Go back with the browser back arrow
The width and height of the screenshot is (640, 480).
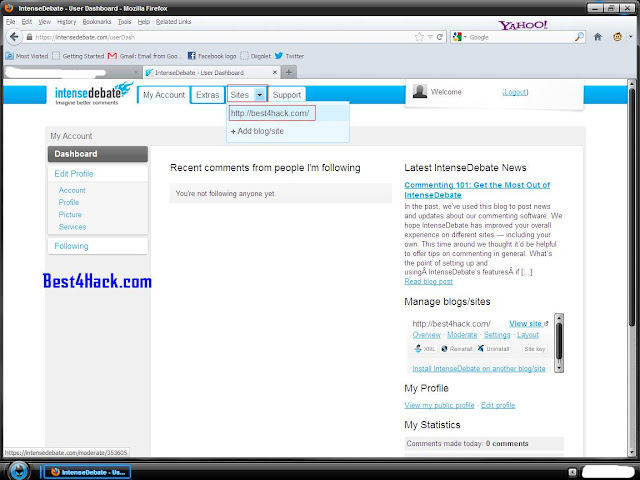(14, 37)
